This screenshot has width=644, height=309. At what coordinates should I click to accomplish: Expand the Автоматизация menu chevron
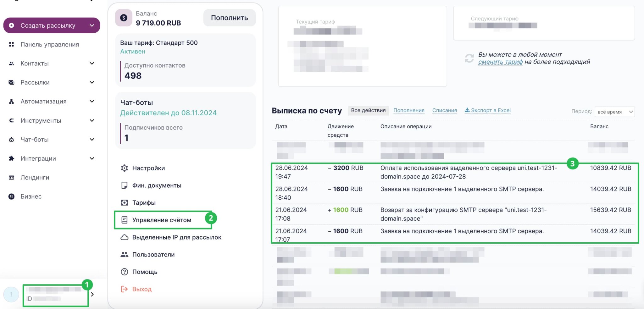92,102
